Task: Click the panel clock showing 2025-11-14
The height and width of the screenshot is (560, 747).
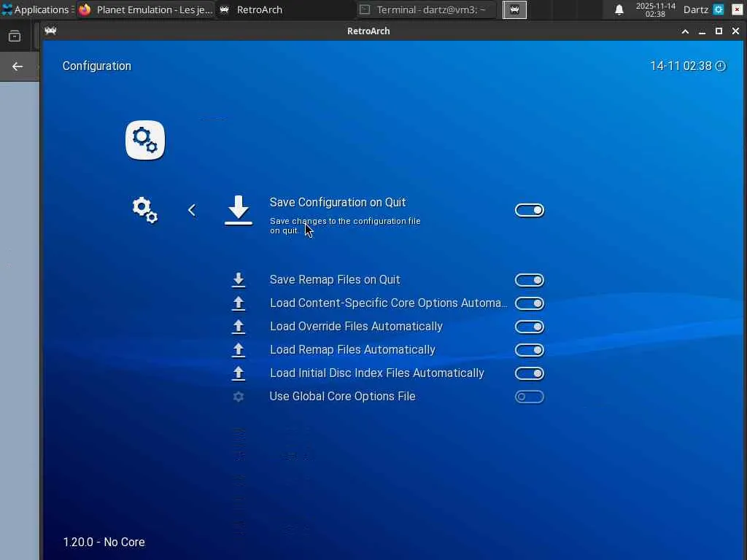Action: (656, 9)
